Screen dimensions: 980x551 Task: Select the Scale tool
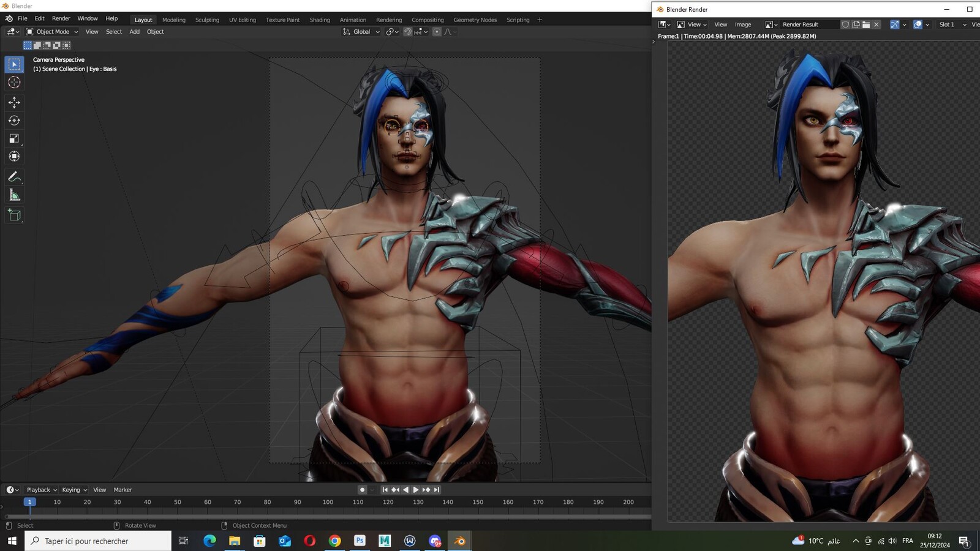14,138
